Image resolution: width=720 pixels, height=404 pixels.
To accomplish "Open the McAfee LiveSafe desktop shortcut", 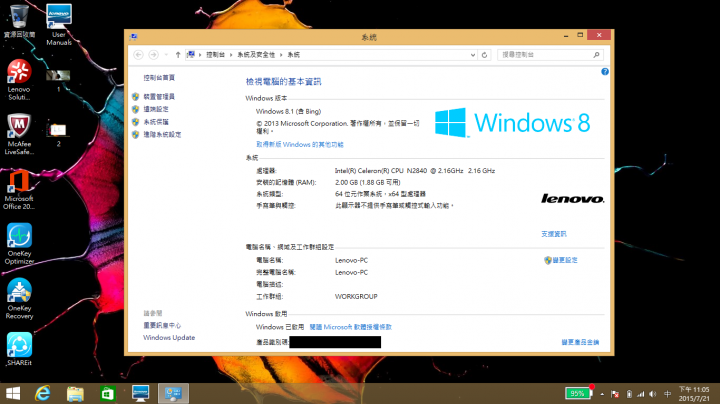I will pos(19,134).
